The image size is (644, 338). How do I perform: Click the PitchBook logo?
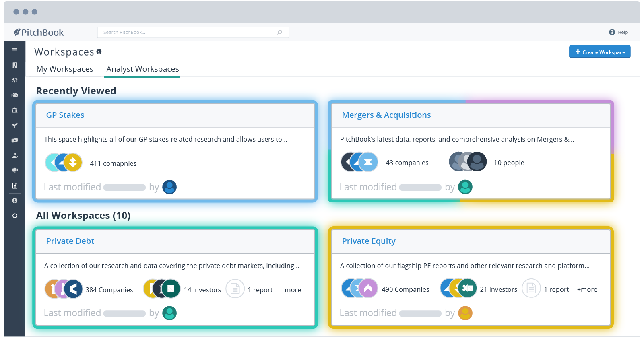tap(39, 32)
